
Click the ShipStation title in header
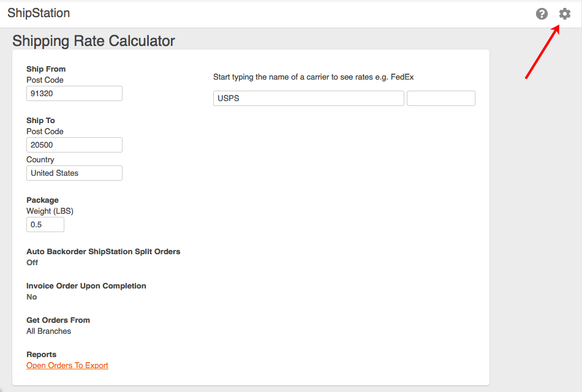(x=39, y=13)
